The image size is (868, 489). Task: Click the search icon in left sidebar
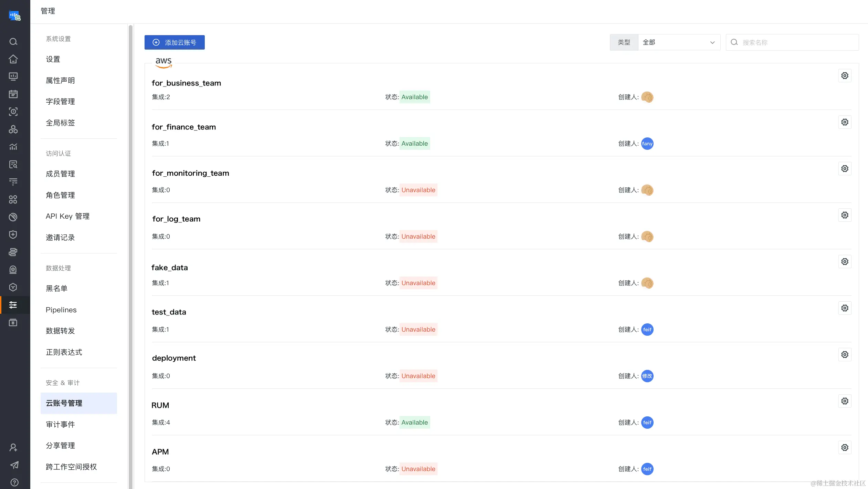point(13,42)
